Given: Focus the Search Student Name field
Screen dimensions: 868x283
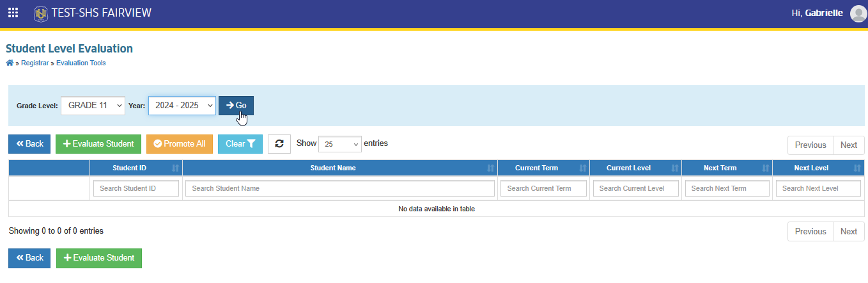Looking at the screenshot, I should 340,188.
